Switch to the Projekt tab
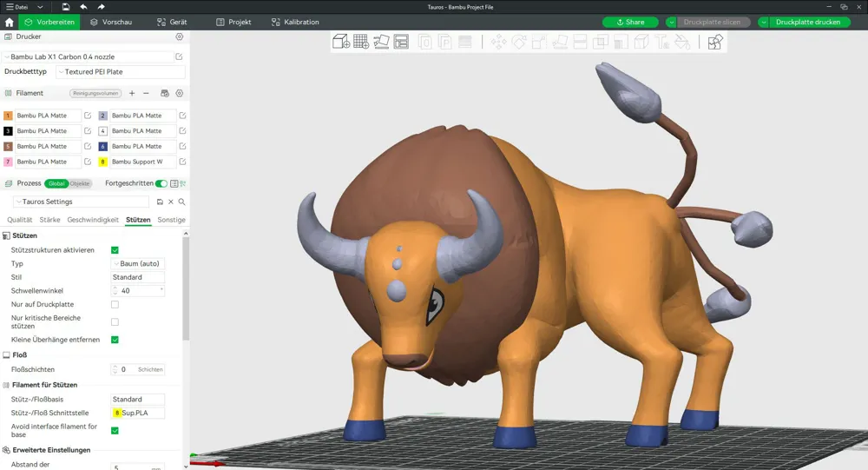The height and width of the screenshot is (470, 868). (x=233, y=23)
